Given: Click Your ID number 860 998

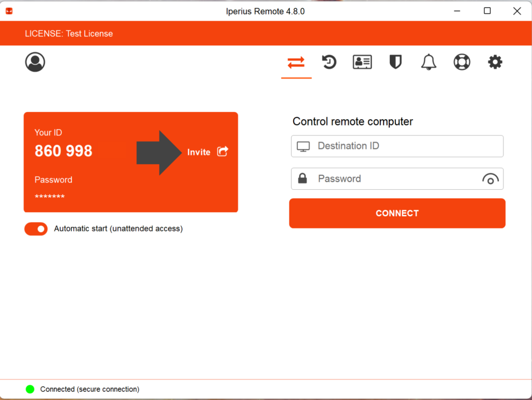Looking at the screenshot, I should click(63, 151).
